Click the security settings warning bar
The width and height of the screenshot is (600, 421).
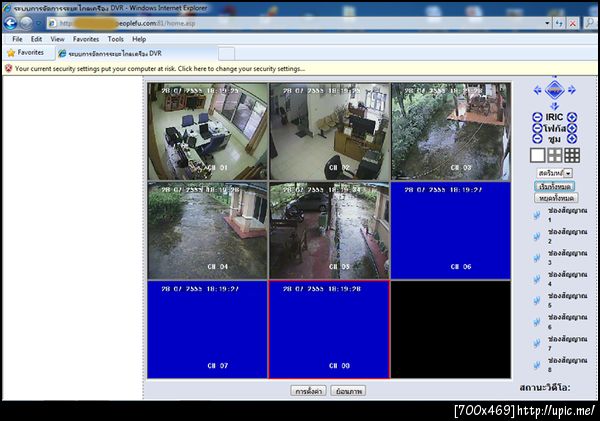coord(300,69)
